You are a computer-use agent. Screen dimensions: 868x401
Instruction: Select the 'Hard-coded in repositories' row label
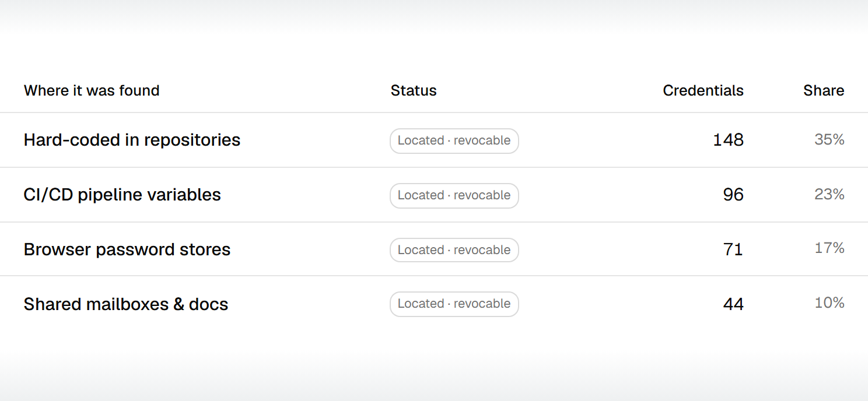[132, 140]
